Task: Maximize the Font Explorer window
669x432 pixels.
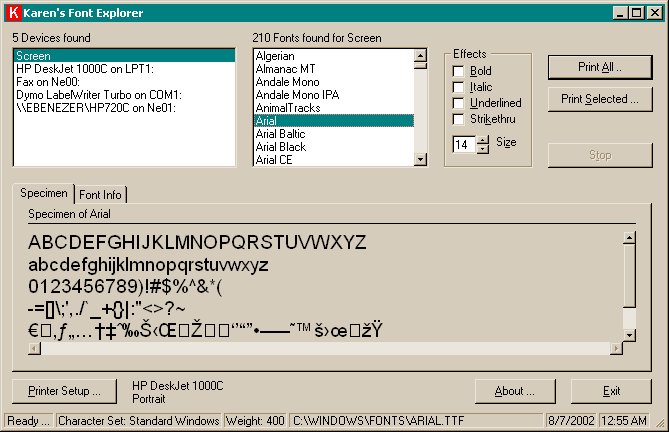Action: pyautogui.click(x=636, y=13)
